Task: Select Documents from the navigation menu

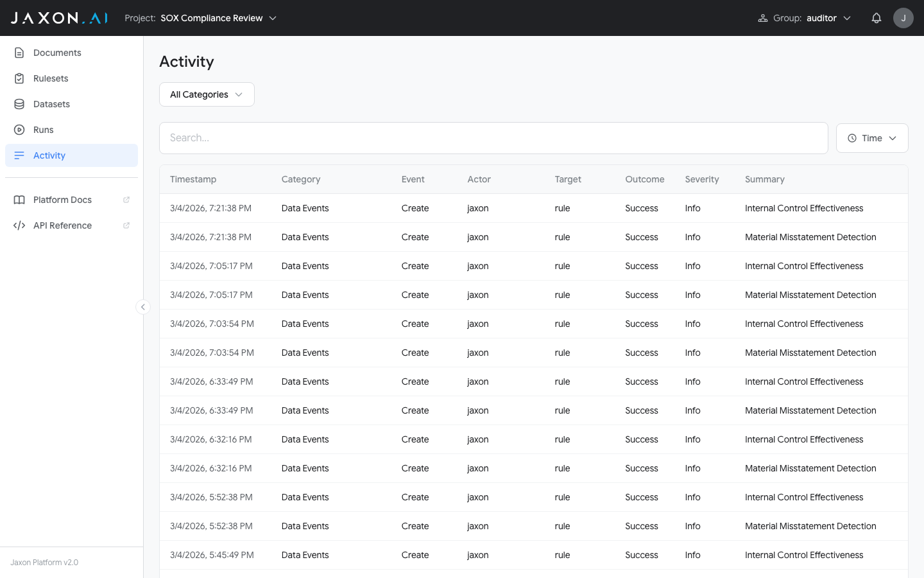Action: tap(56, 52)
